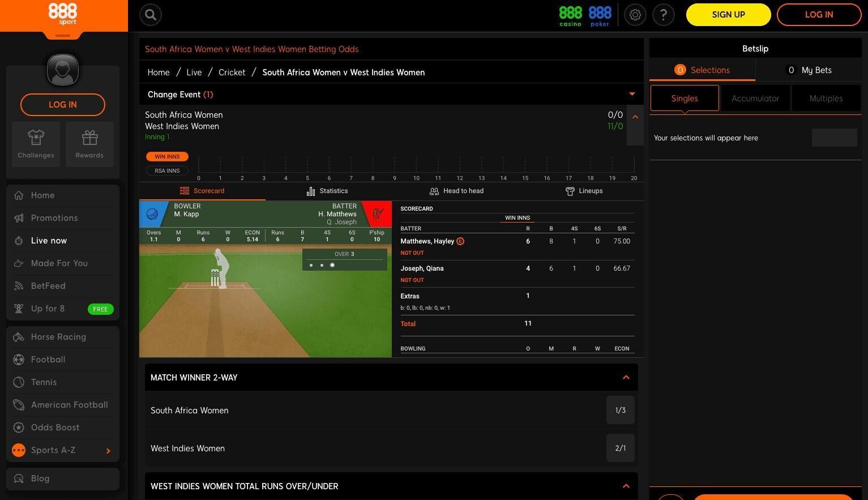Click the 888sport logo
This screenshot has width=868, height=500.
point(63,14)
